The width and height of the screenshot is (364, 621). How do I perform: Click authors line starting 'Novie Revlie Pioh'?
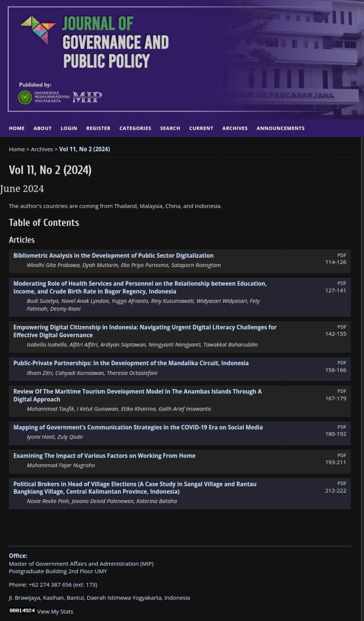102,501
